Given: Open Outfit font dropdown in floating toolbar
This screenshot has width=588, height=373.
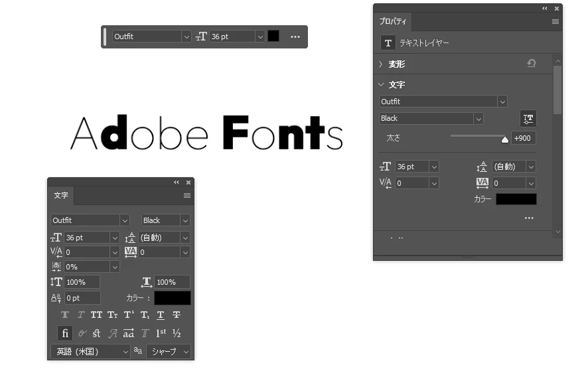Looking at the screenshot, I should pos(186,37).
